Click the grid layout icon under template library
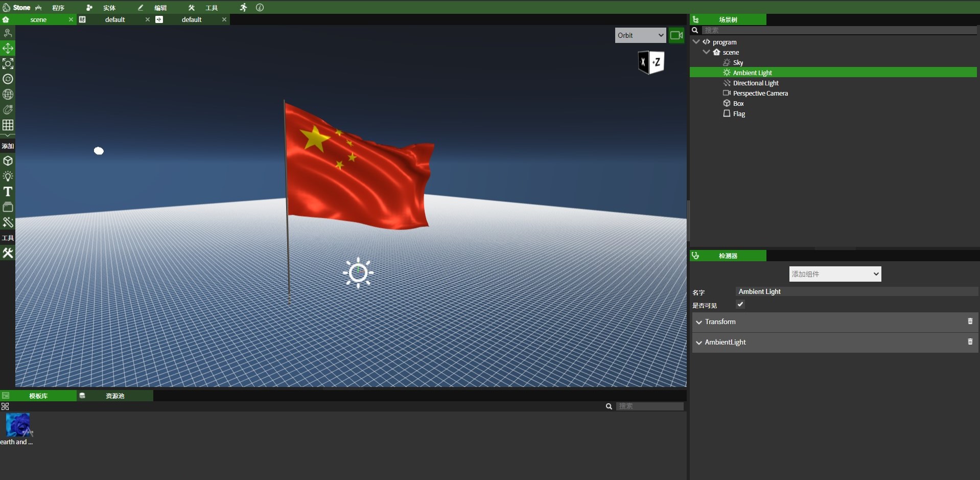Viewport: 980px width, 480px height. point(5,406)
